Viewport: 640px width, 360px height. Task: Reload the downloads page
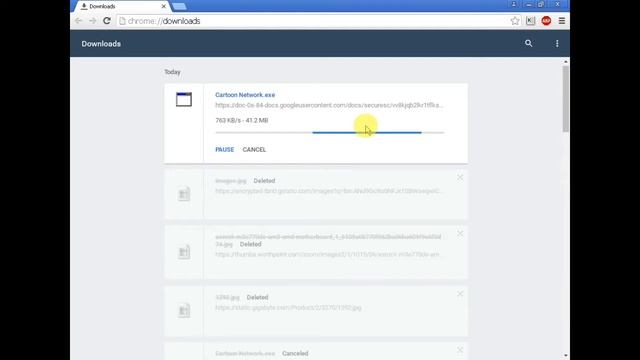tap(107, 21)
